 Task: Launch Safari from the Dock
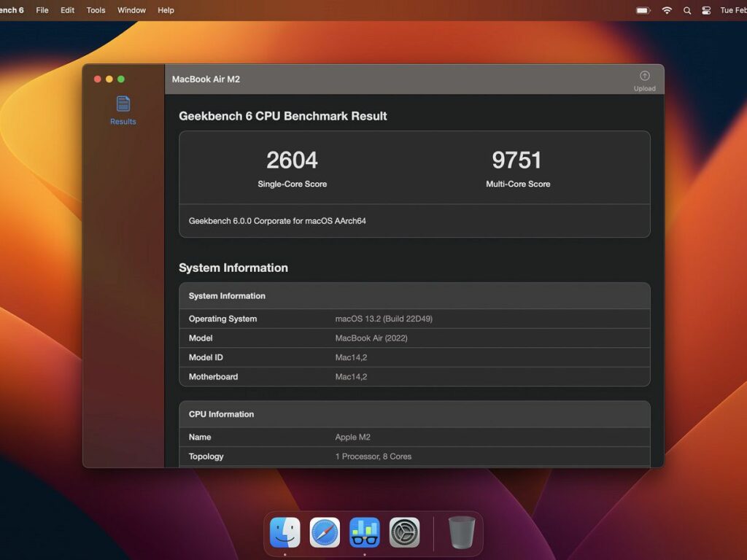click(x=325, y=532)
